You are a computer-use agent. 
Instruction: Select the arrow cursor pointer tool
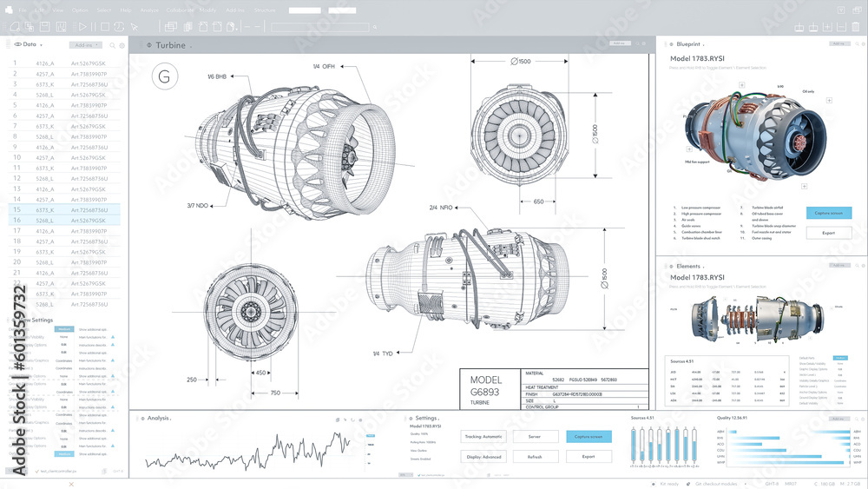[x=134, y=26]
